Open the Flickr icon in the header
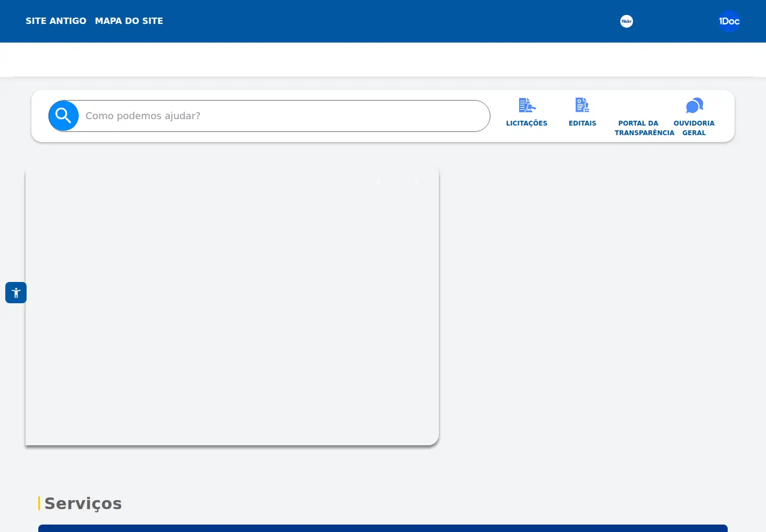Screen dimensions: 766x532 627,21
